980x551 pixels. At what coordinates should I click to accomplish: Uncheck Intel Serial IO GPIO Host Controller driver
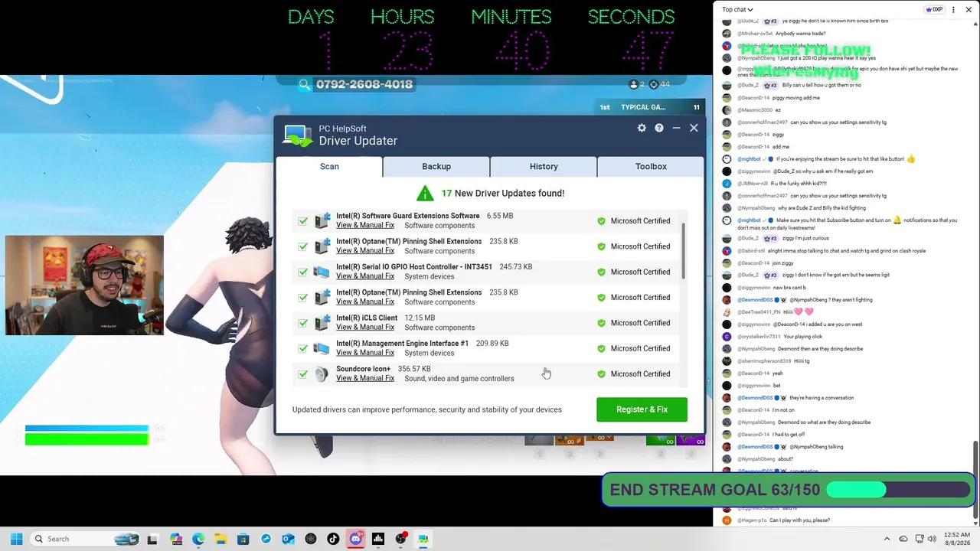pos(303,272)
